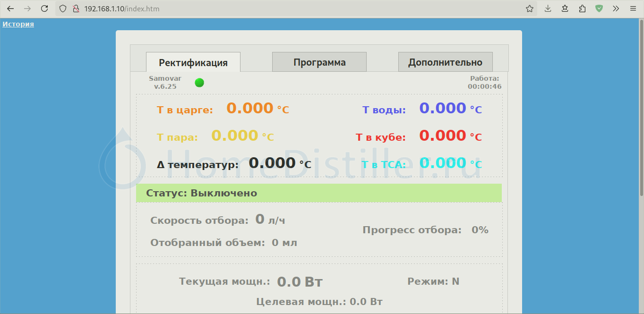Select the Дополнительно tab

(x=445, y=62)
